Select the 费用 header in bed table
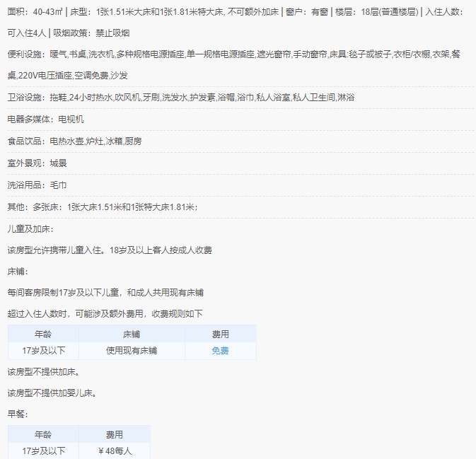The height and width of the screenshot is (459, 476). click(221, 335)
